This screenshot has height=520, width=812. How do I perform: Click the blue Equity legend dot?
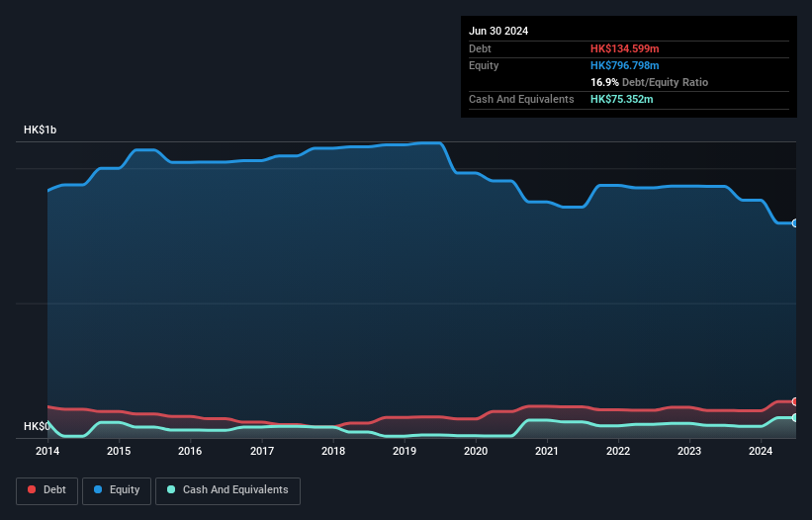(98, 489)
